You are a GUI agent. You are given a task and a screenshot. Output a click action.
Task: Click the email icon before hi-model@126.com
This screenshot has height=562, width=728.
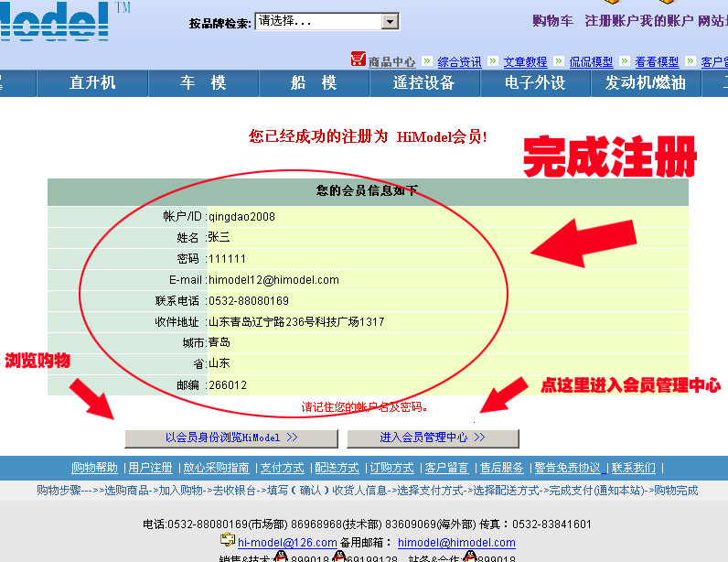click(228, 541)
